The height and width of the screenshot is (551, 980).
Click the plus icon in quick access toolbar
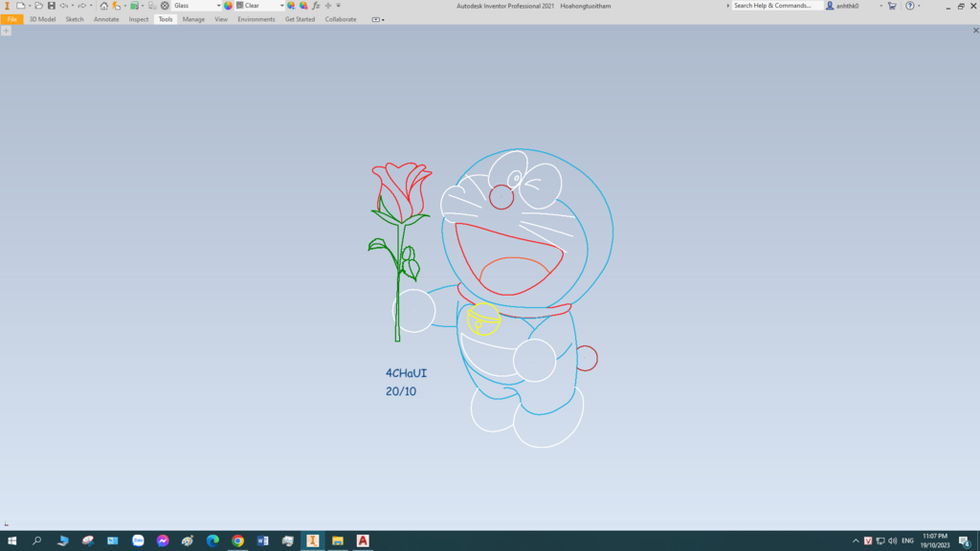pos(328,6)
